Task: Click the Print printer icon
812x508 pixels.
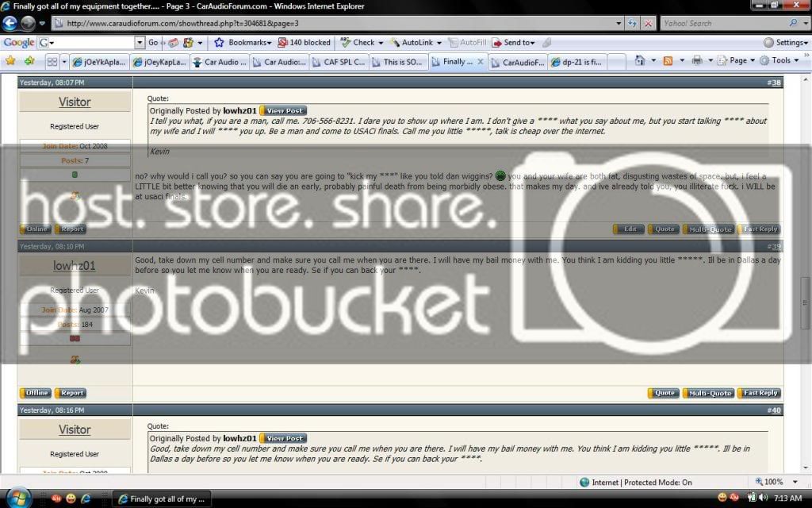Action: 697,60
